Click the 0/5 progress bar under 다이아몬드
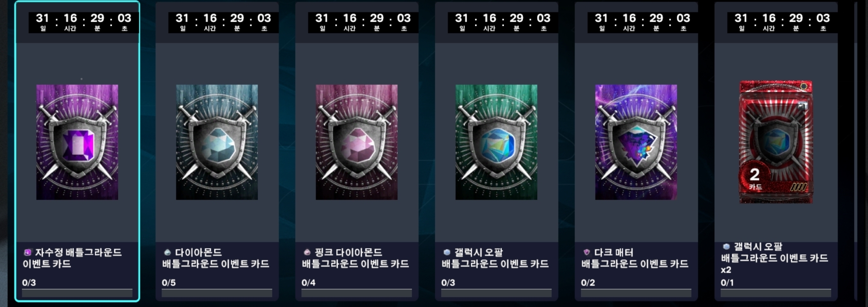This screenshot has height=307, width=868. [217, 293]
